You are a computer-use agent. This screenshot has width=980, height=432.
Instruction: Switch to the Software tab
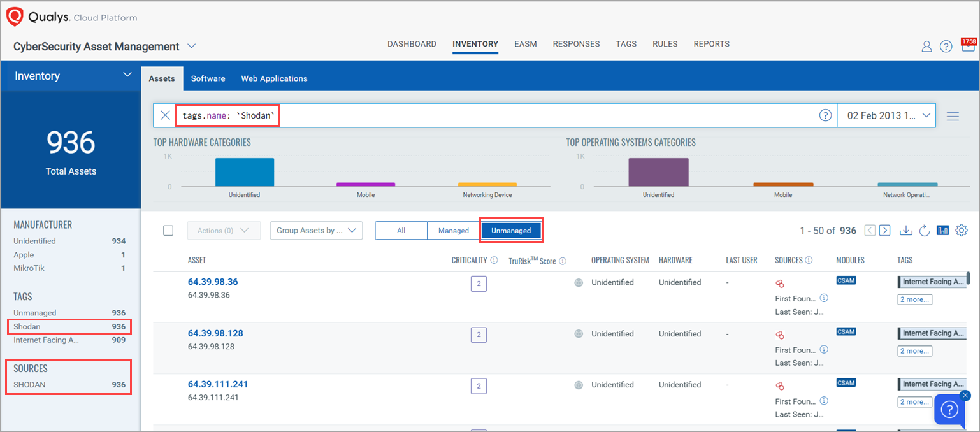208,78
